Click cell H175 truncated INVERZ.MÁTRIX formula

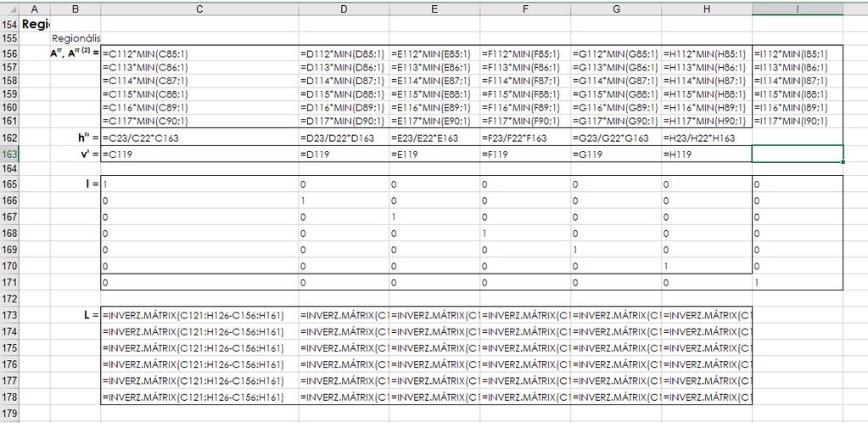click(x=706, y=347)
